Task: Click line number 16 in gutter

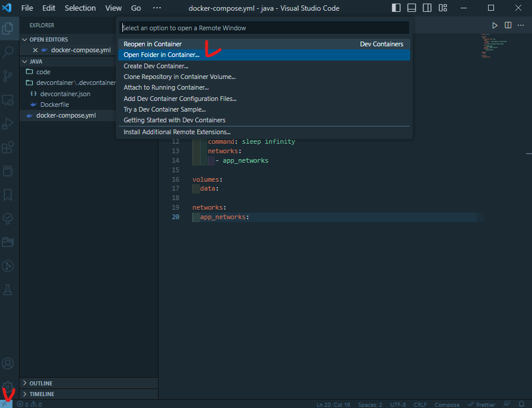Action: (175, 179)
